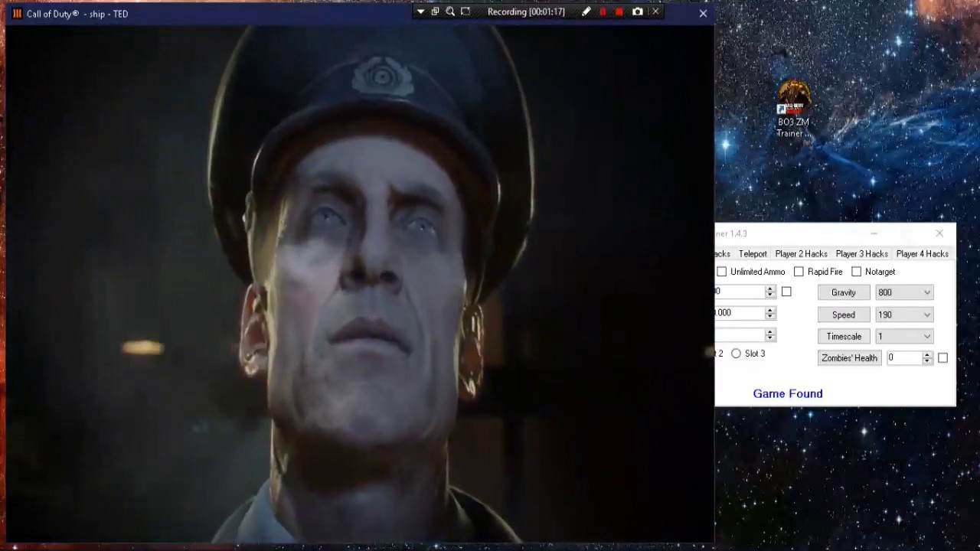
Task: Pause the recording with red pause icon
Action: pos(603,11)
